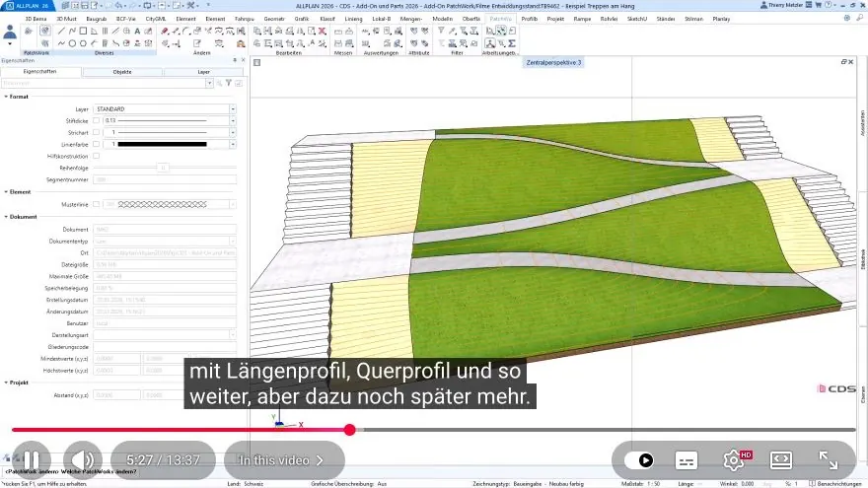Click the ALLPLAN 26 application button
Image resolution: width=868 pixels, height=488 pixels.
click(28, 6)
